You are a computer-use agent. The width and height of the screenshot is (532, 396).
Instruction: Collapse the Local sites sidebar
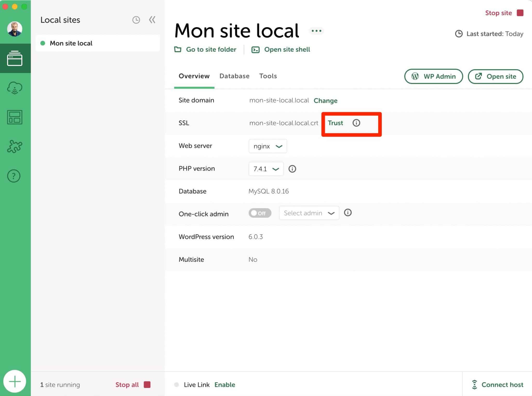pos(152,20)
